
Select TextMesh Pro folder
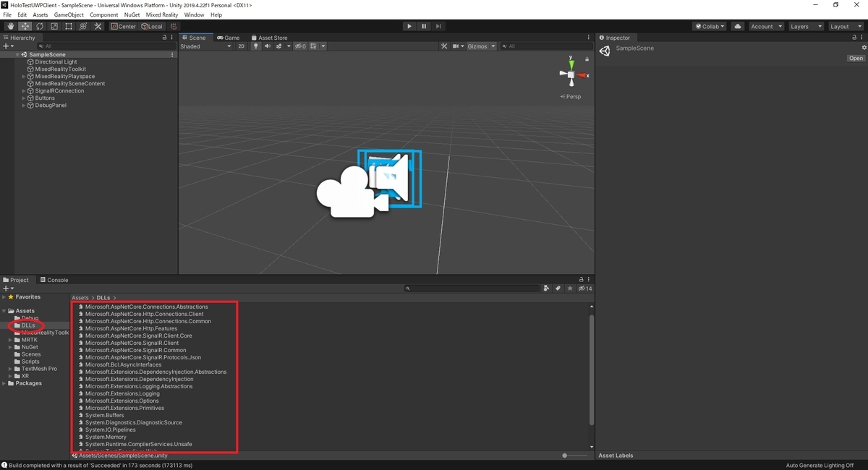pos(39,369)
